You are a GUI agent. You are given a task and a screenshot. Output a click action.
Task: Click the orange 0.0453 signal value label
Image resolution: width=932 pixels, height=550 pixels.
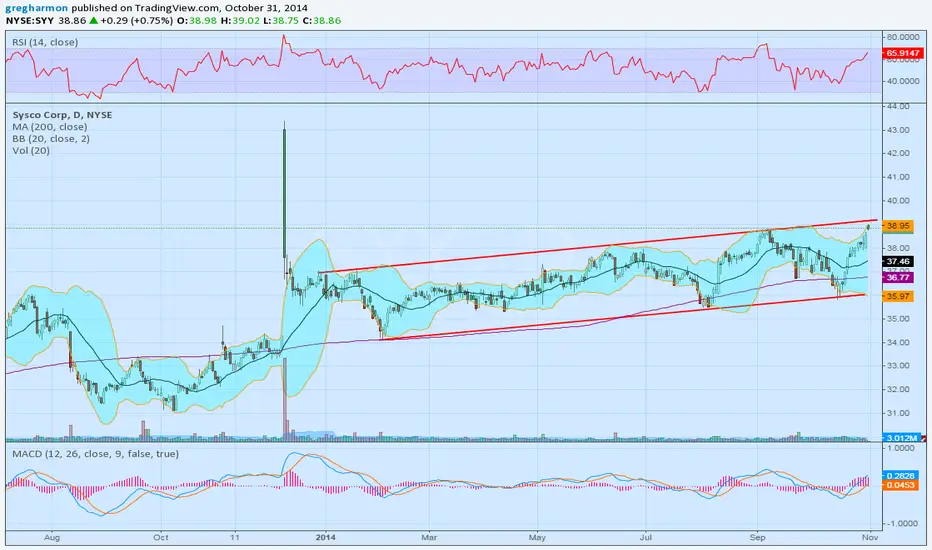[x=900, y=485]
